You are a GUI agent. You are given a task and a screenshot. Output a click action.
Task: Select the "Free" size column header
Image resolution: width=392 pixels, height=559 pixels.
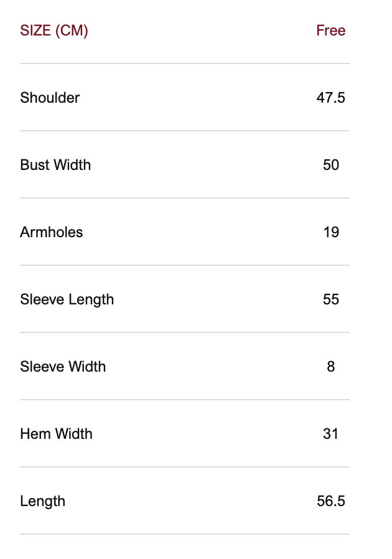click(x=330, y=31)
